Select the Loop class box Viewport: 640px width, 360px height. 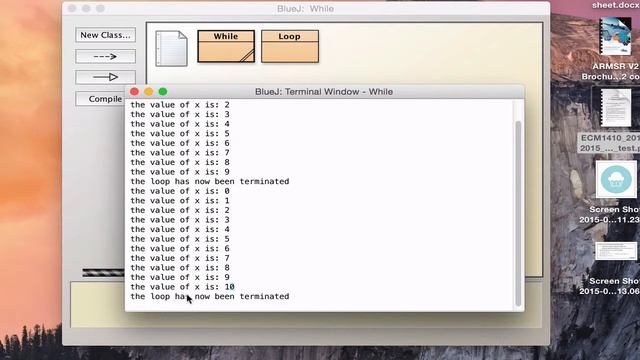290,46
